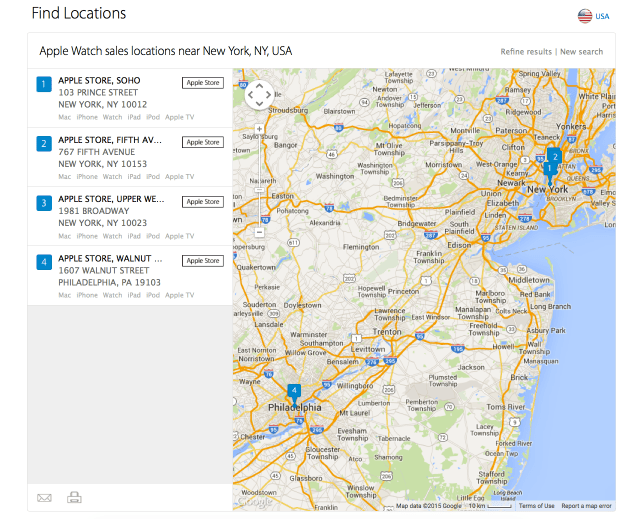Print results using the printer icon

click(x=74, y=497)
